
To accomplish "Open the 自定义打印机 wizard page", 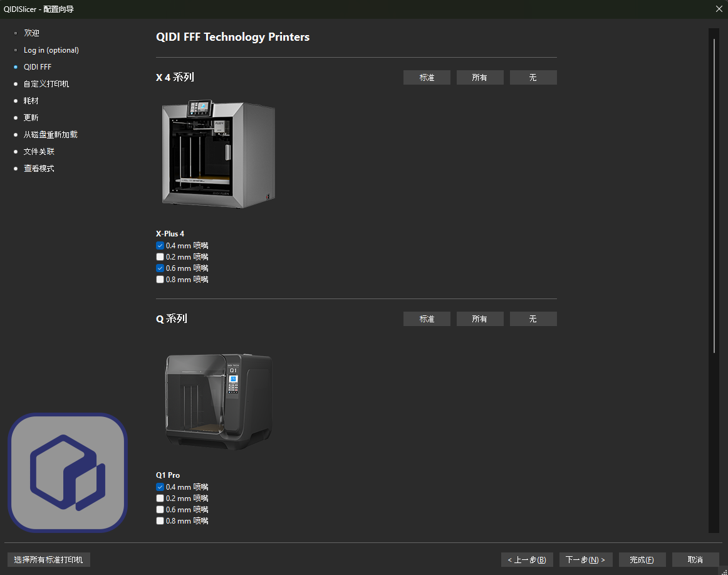I will [x=51, y=83].
